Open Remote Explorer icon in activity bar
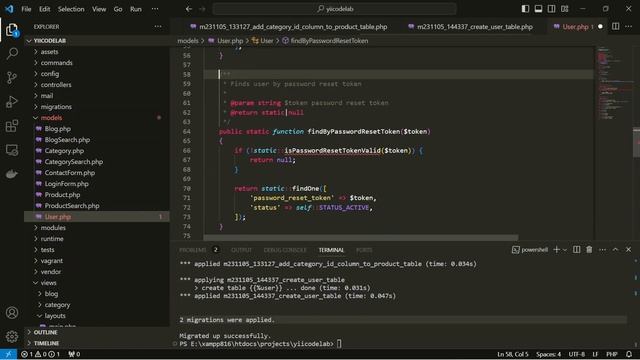 pyautogui.click(x=12, y=150)
